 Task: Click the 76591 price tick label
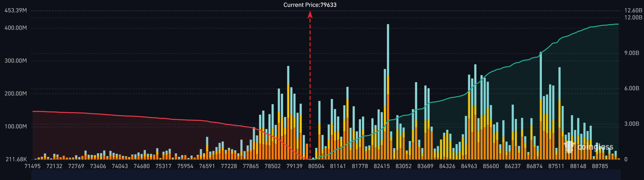pos(207,166)
